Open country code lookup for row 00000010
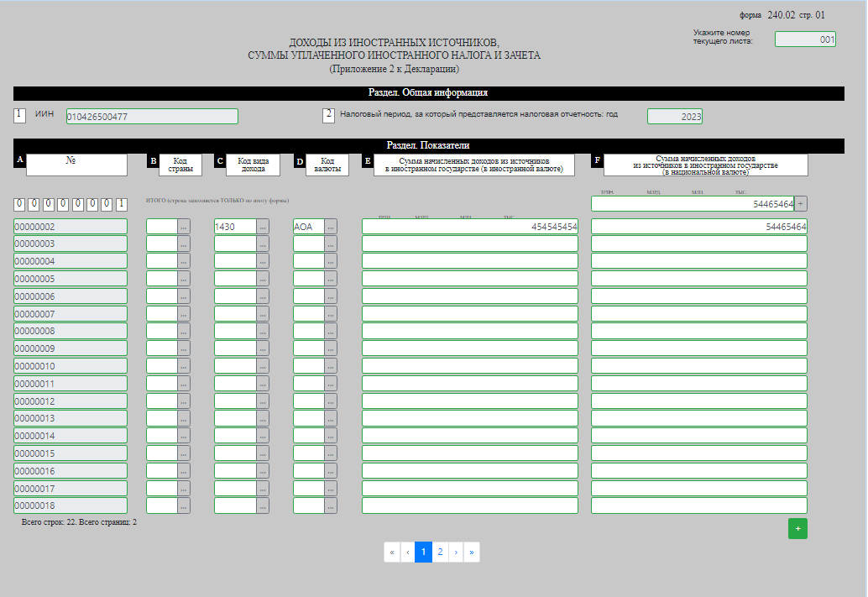Screen dimensions: 868x597 [x=184, y=366]
